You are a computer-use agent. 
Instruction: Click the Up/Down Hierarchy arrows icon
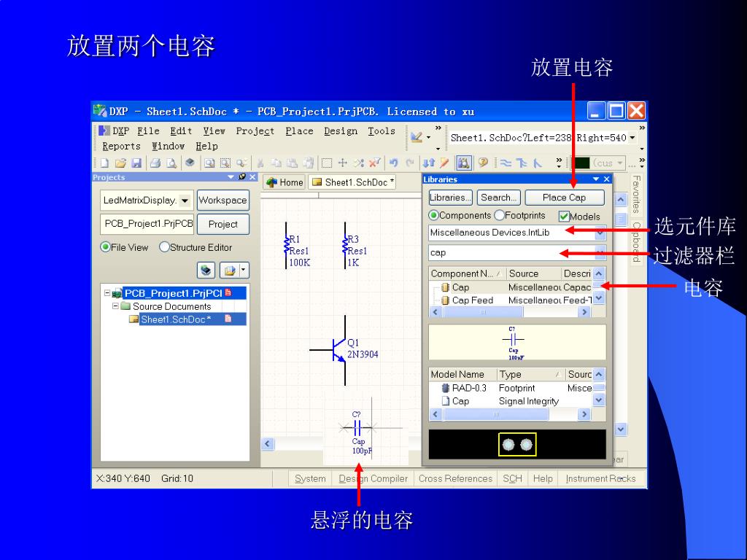click(429, 163)
